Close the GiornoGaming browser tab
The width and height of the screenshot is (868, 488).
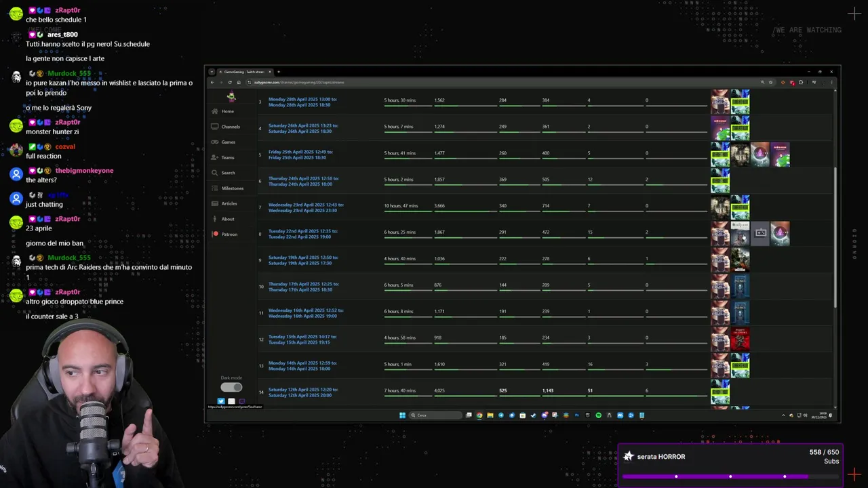pos(270,72)
